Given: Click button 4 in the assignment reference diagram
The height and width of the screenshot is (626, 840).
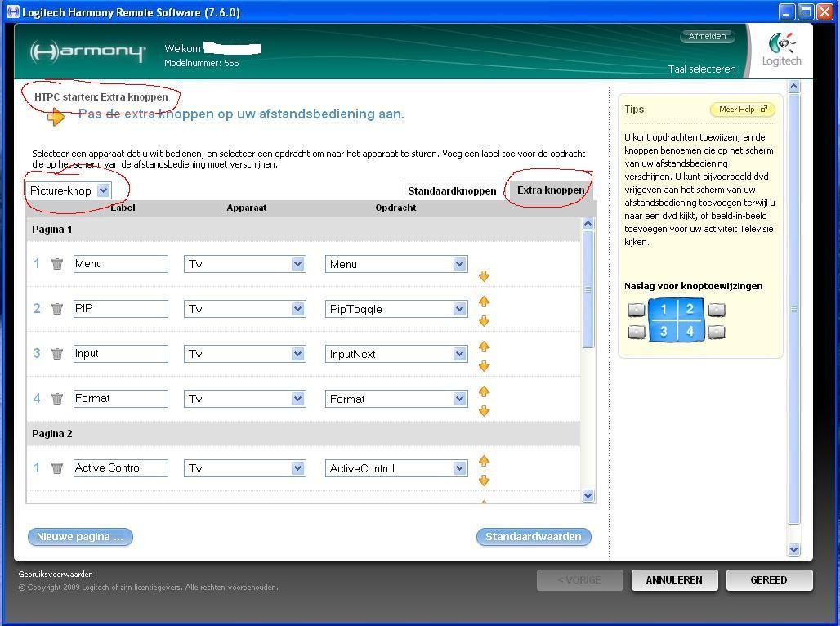Looking at the screenshot, I should click(x=690, y=331).
